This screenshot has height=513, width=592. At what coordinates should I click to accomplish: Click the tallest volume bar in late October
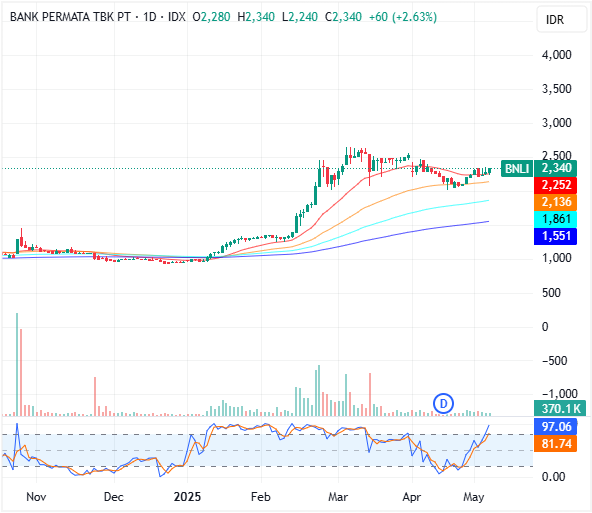pos(17,364)
